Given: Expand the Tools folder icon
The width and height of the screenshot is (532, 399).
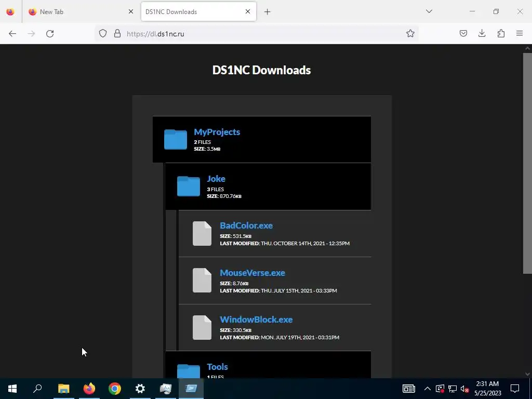Looking at the screenshot, I should click(188, 371).
